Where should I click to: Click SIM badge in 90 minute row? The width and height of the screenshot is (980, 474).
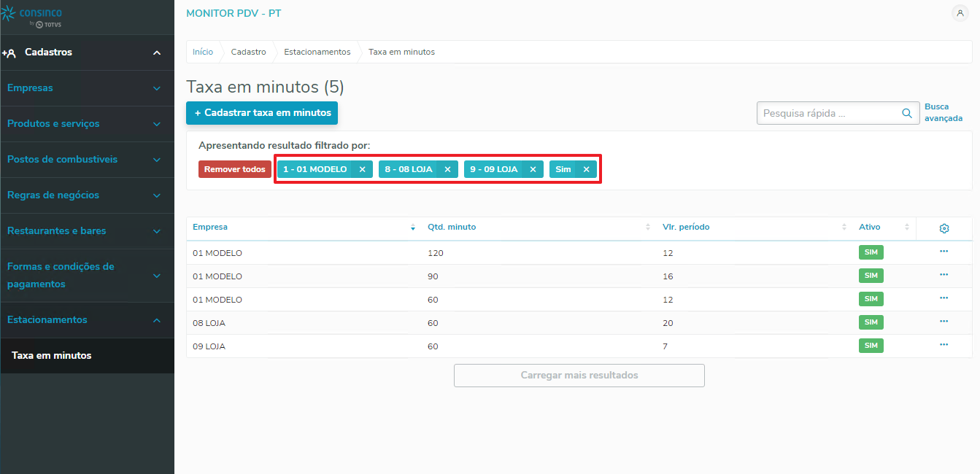click(871, 276)
